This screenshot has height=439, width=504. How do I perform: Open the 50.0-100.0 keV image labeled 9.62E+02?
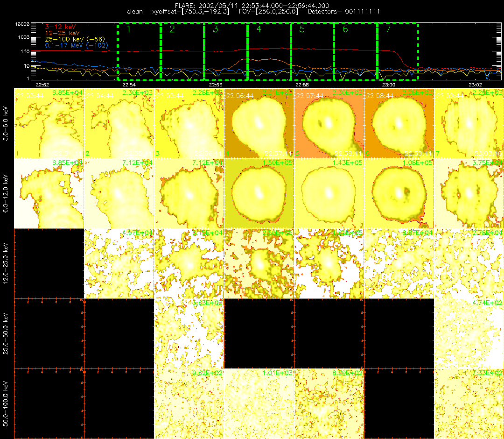point(189,404)
